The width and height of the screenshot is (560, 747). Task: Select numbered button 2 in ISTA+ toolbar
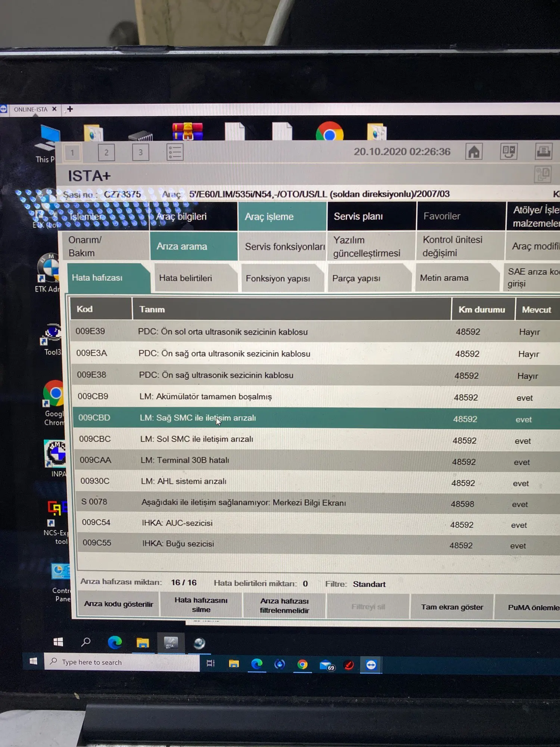[106, 152]
